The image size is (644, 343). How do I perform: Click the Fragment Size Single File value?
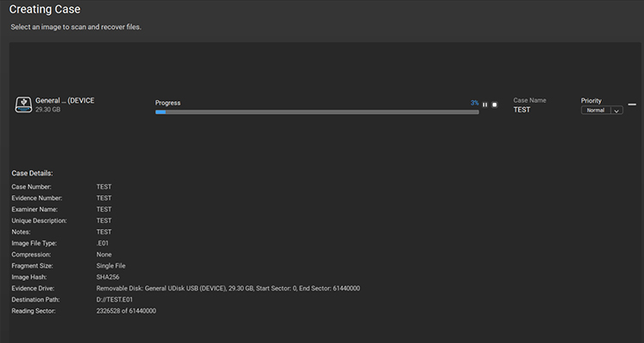click(x=110, y=266)
